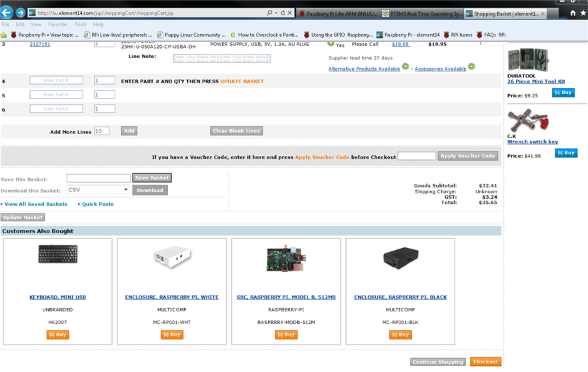Close the Shopping Basket tab
Screen dimensions: 588x372
point(543,13)
